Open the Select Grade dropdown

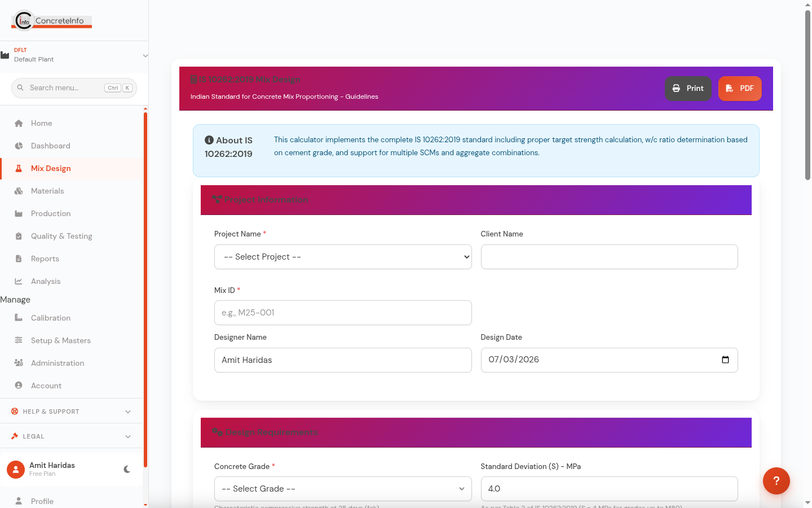(x=343, y=489)
